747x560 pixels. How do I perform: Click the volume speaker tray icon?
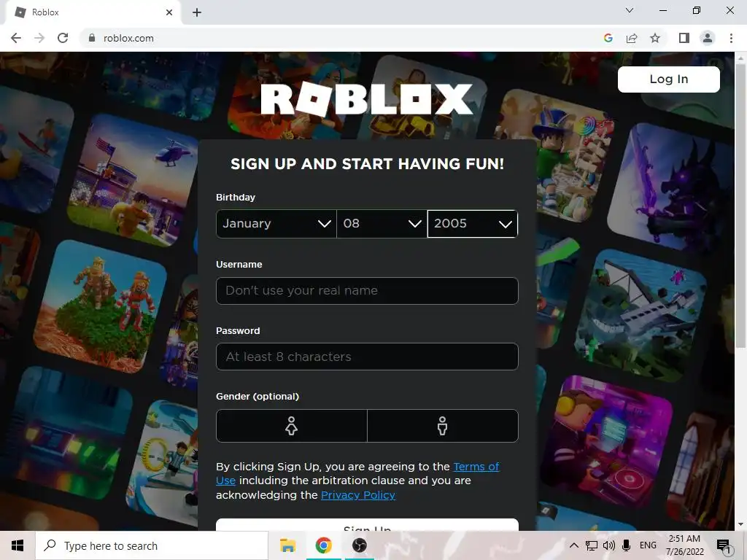pos(609,545)
